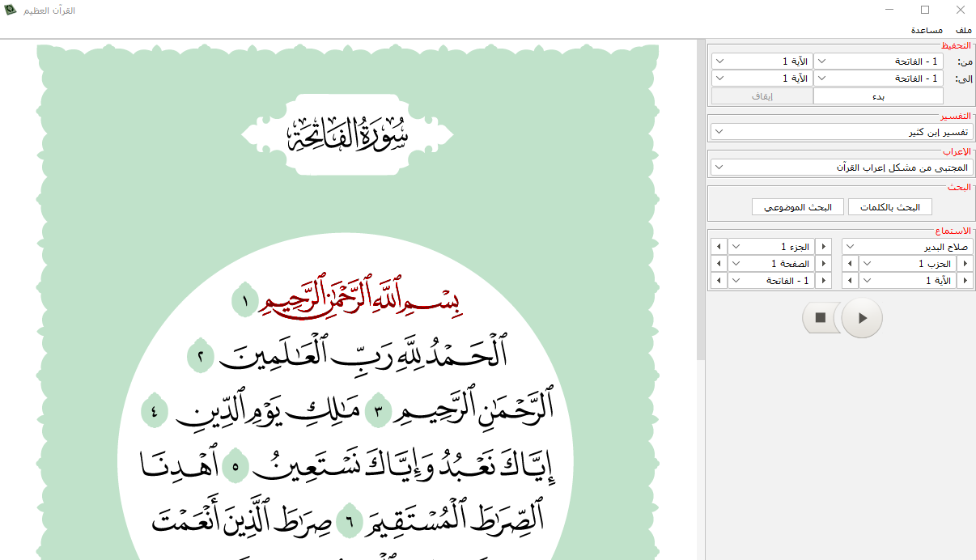The width and height of the screenshot is (976, 560).
Task: Click right arrow beside listening sura 1 - الفاتحة
Action: coord(824,280)
